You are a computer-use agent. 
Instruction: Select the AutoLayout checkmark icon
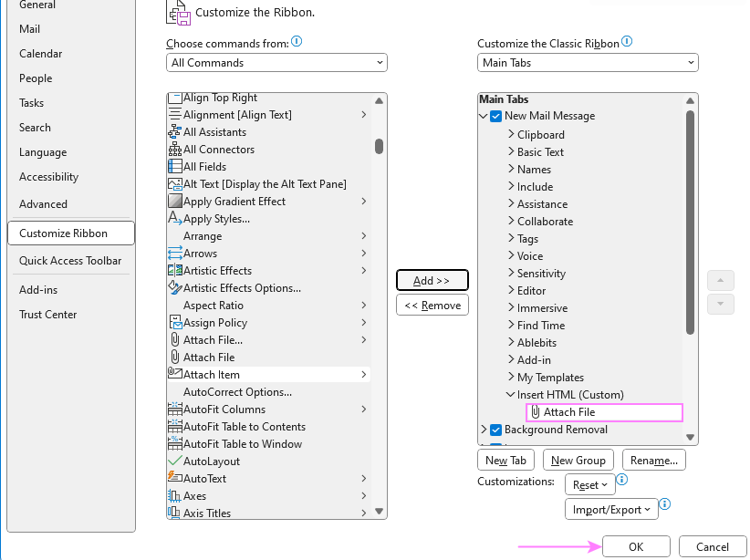coord(173,461)
